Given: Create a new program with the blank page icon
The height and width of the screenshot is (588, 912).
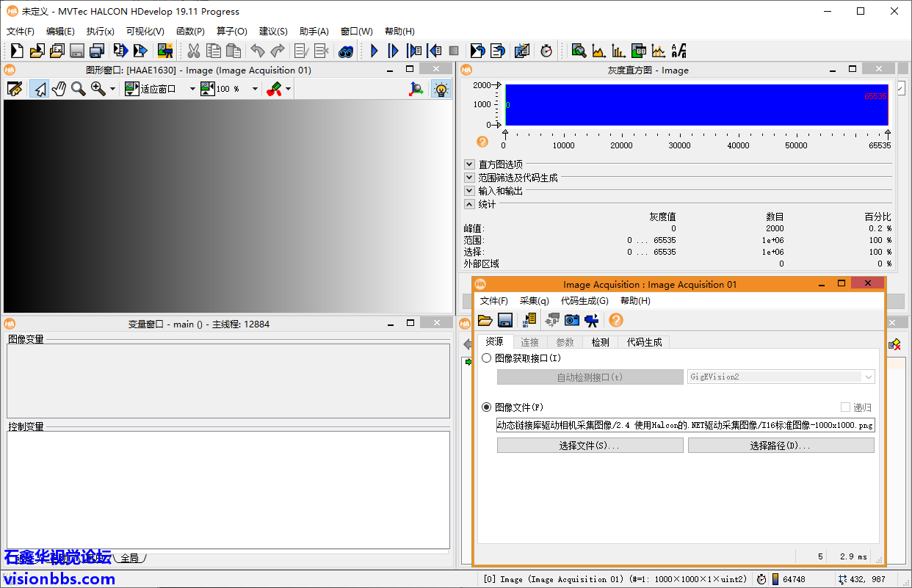Looking at the screenshot, I should (17, 51).
